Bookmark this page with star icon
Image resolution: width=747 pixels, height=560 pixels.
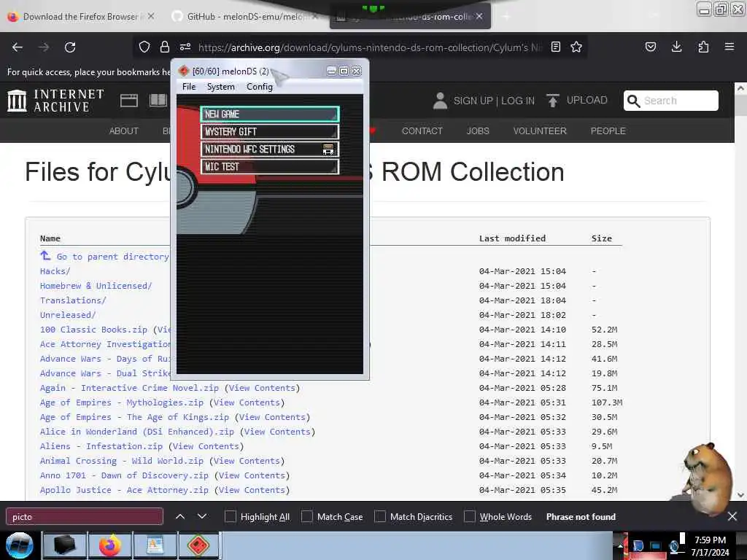(x=576, y=47)
